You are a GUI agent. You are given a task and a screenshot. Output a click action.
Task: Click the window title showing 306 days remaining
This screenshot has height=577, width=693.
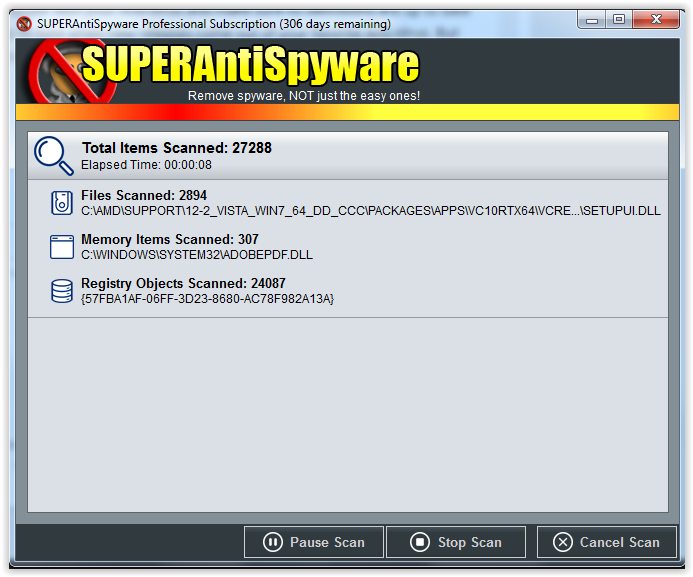pos(214,24)
